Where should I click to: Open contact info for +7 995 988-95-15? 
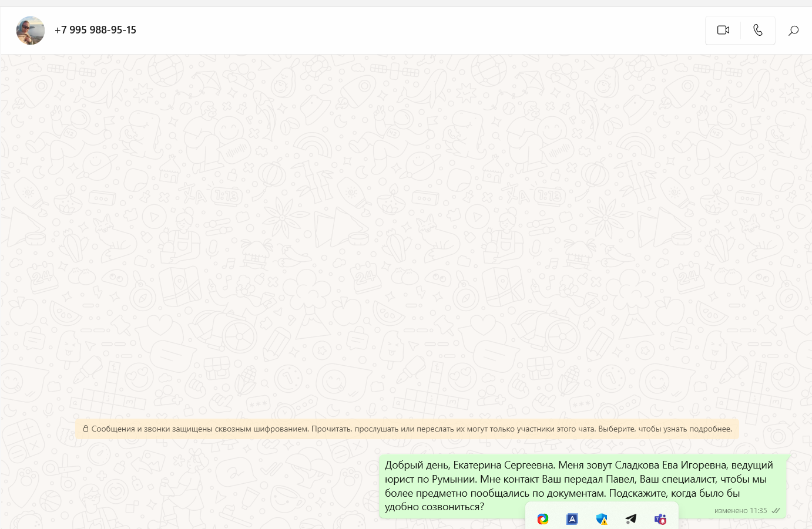95,30
